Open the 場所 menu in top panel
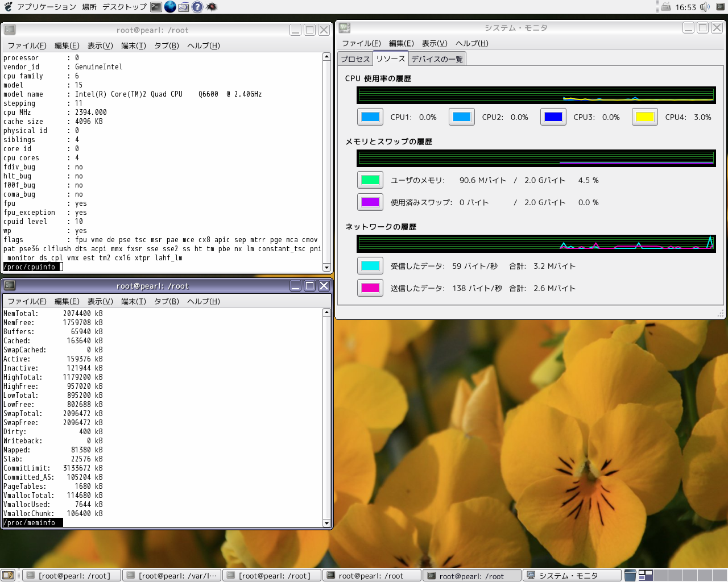Viewport: 728px width, 582px height. (x=89, y=7)
